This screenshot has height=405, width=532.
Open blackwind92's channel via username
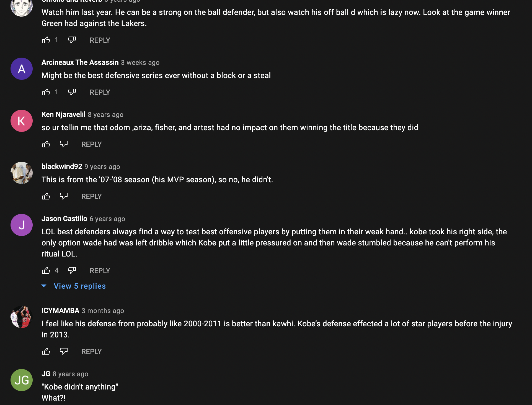click(62, 166)
